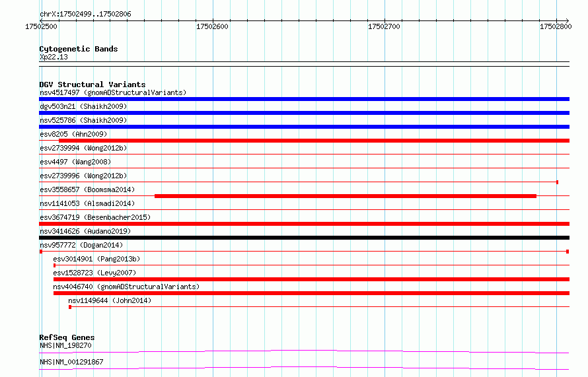This screenshot has width=588, height=377.
Task: Open variant nsv525786 (Shaikh2009)
Action: (x=83, y=120)
